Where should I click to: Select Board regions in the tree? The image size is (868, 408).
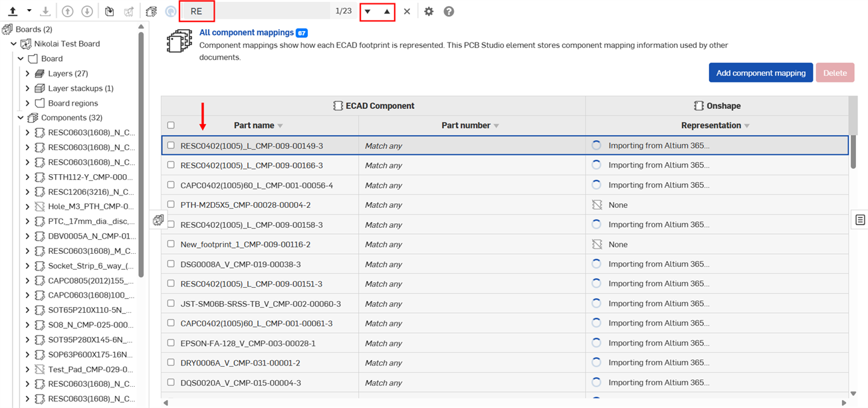(x=72, y=103)
